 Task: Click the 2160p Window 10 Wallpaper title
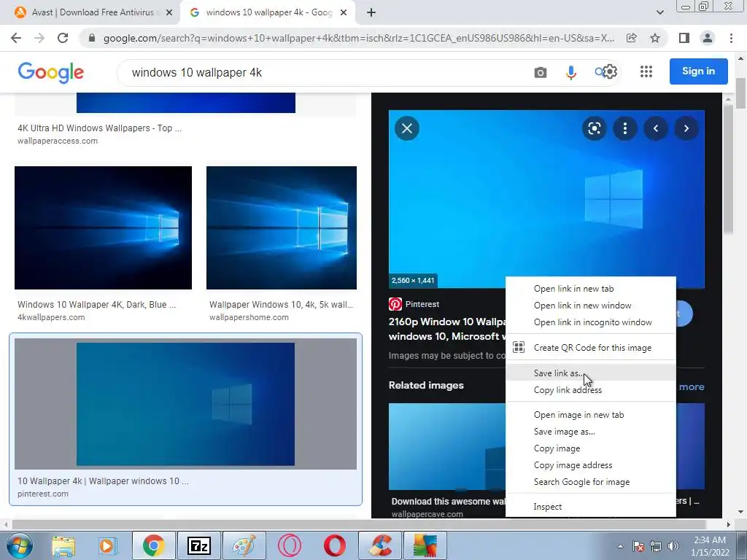click(447, 329)
